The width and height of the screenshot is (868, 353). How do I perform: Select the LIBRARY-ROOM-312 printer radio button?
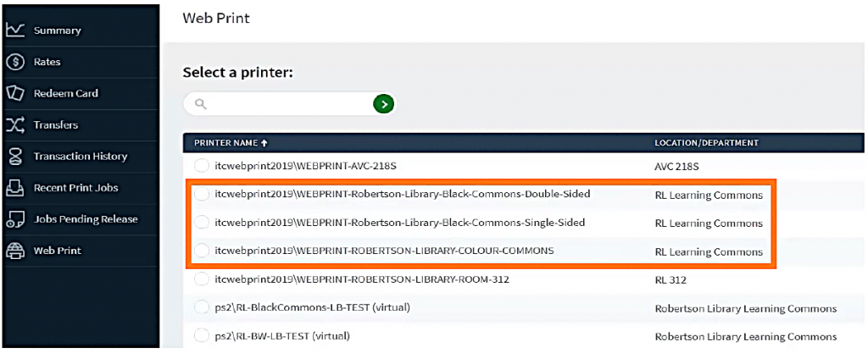[x=202, y=279]
